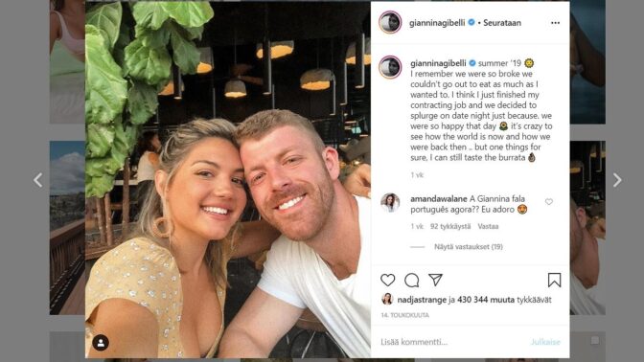Open amandawalane's profile avatar
This screenshot has width=644, height=362.
pyautogui.click(x=390, y=203)
